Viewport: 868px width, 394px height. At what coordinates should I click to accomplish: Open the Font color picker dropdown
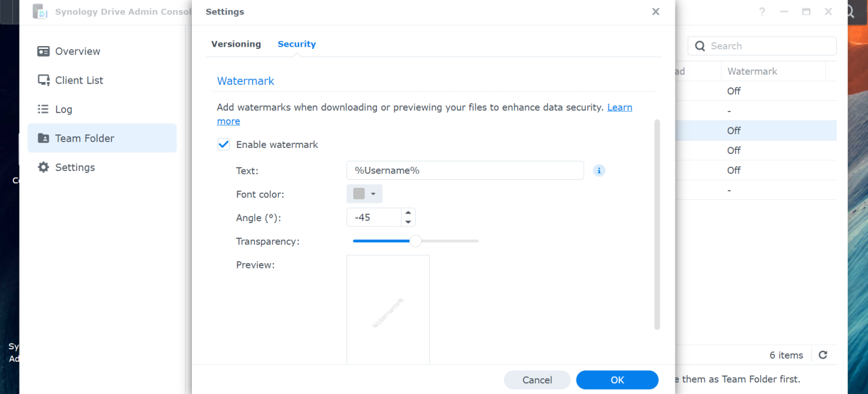click(x=373, y=193)
